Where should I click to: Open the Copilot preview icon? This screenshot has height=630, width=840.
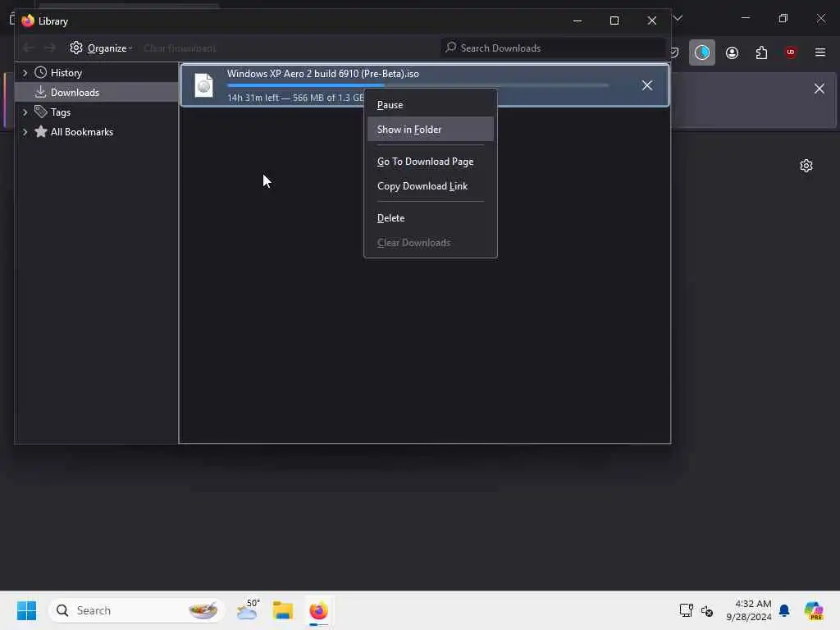[x=814, y=610]
